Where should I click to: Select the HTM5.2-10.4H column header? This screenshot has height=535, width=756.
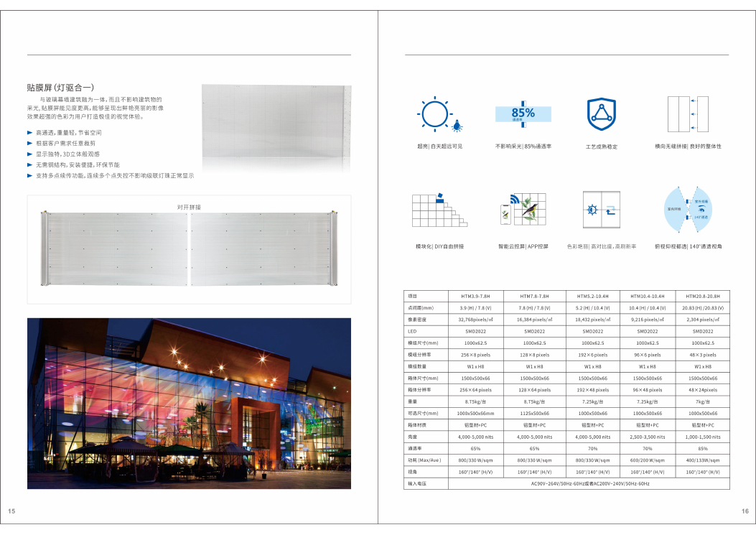592,296
